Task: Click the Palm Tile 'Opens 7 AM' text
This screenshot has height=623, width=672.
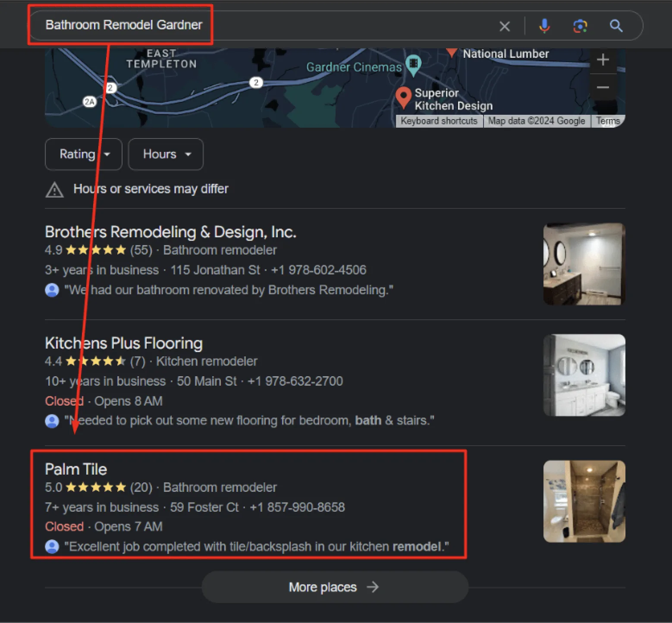Action: point(129,527)
